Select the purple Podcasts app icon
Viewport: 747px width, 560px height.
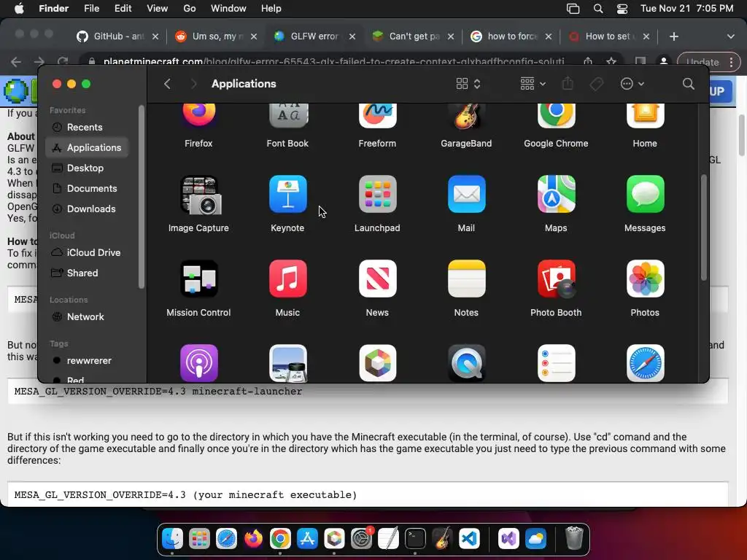(x=198, y=363)
